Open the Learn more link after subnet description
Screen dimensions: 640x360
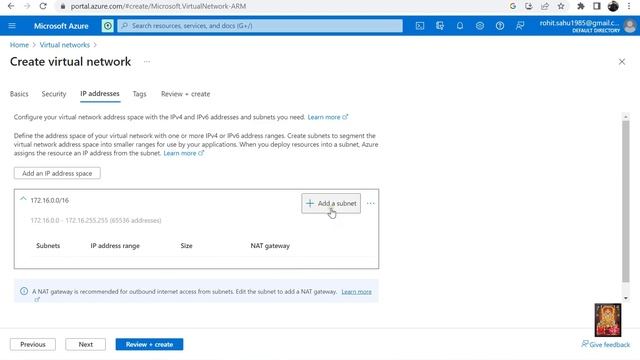(x=183, y=153)
